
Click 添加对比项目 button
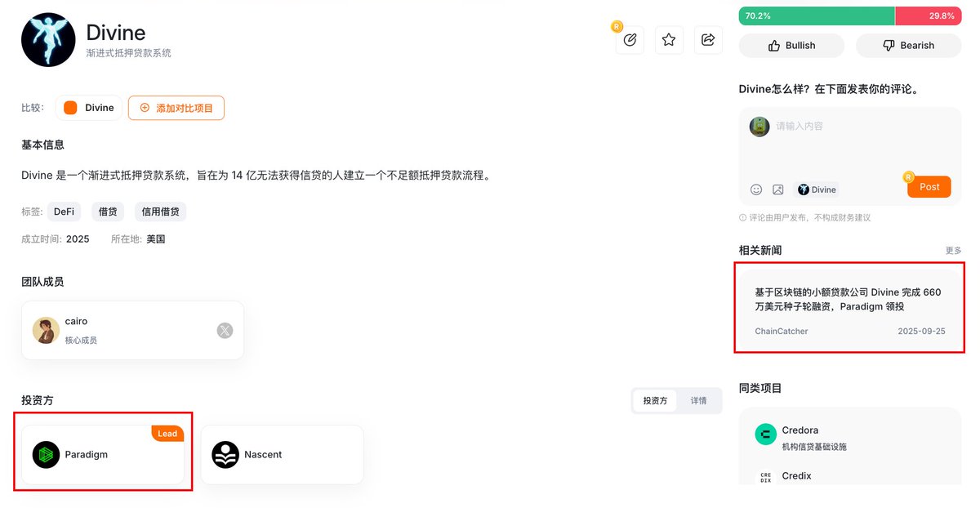coord(176,108)
